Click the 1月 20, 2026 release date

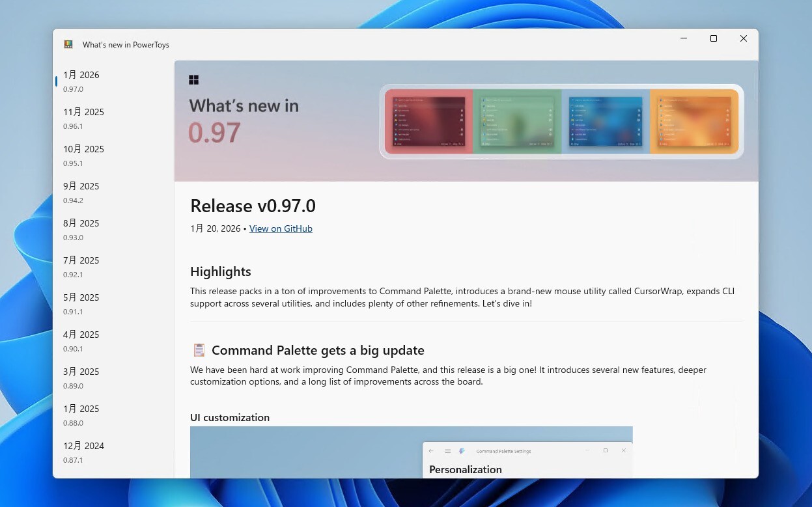click(x=216, y=228)
